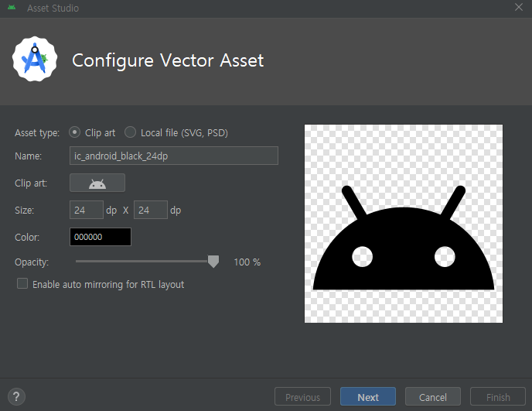532x411 pixels.
Task: Enable auto mirroring for RTL layout checkbox
Action: (x=22, y=283)
